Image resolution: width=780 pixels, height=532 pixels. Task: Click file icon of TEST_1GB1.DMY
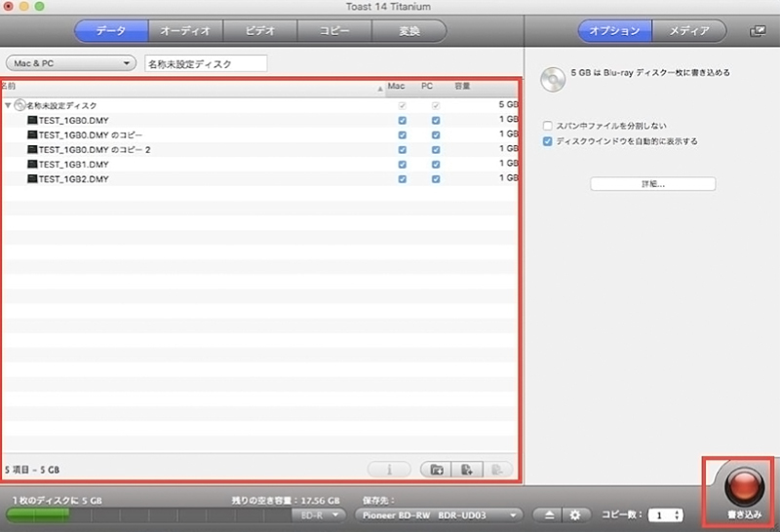tap(32, 164)
